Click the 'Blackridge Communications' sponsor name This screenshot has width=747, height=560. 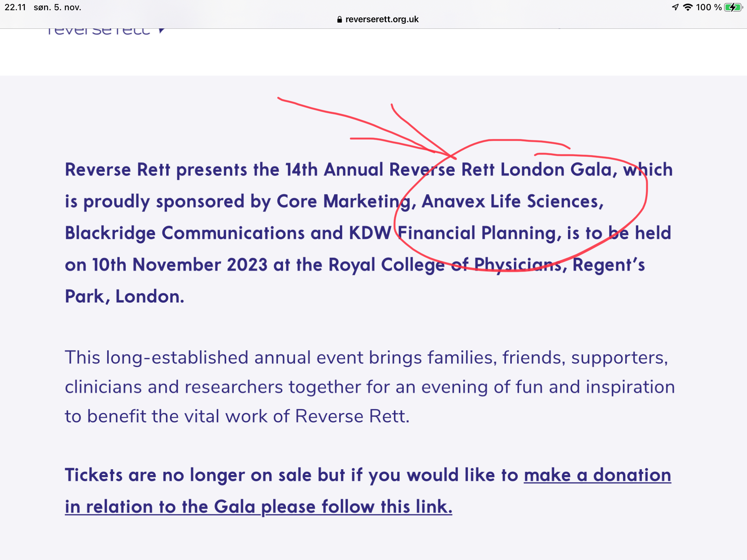(185, 233)
